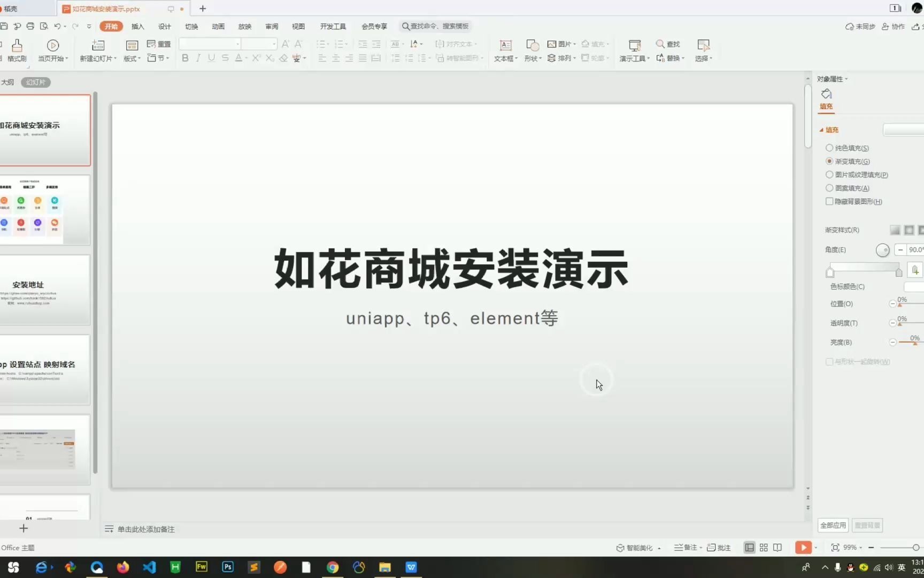Click the Presentation Tools (演示工具) icon
924x578 pixels.
635,45
